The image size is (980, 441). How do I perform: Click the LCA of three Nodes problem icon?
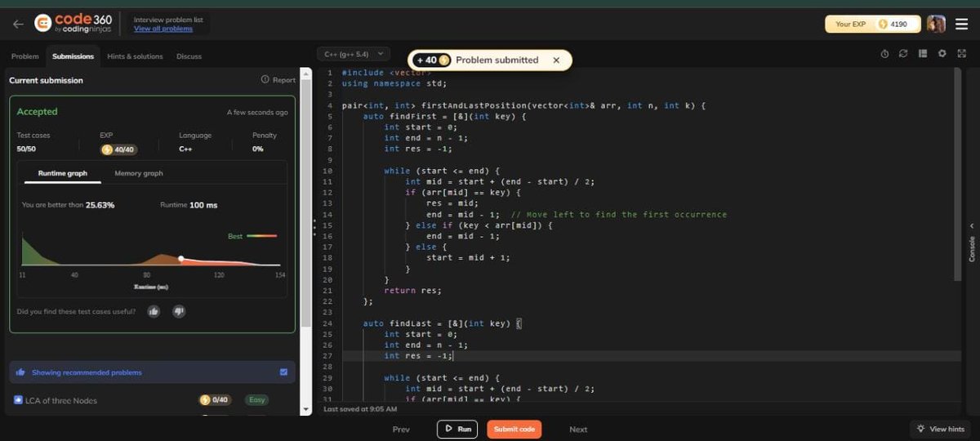tap(18, 400)
